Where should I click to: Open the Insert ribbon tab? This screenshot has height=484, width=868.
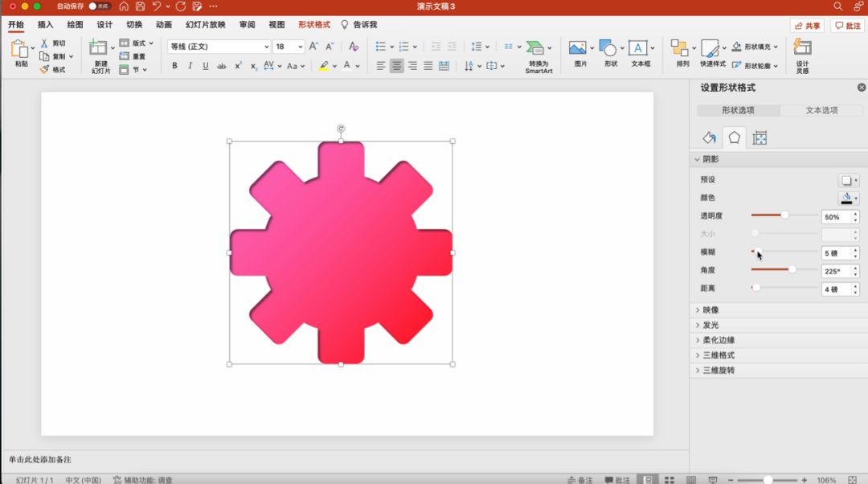[x=45, y=24]
